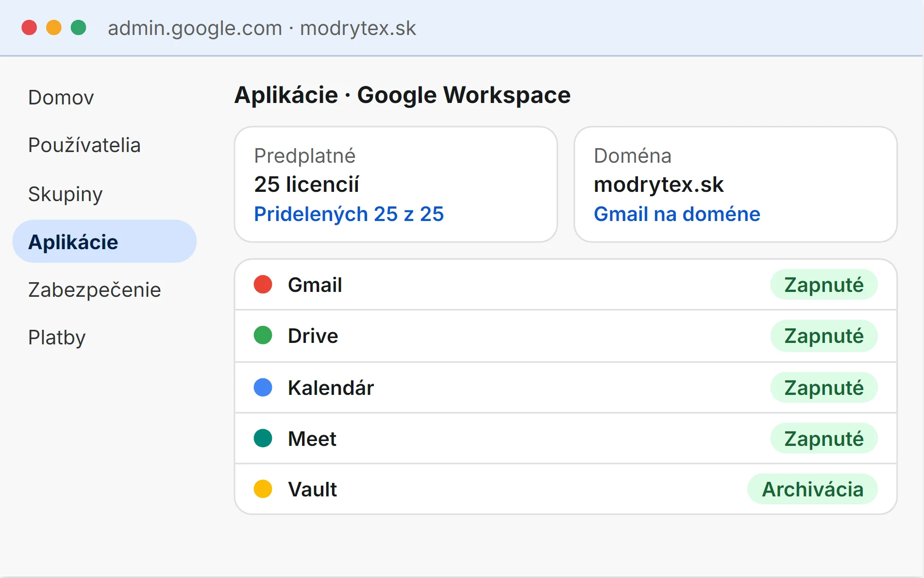Image resolution: width=924 pixels, height=578 pixels.
Task: Open the Skupiny sidebar item
Action: 65,194
